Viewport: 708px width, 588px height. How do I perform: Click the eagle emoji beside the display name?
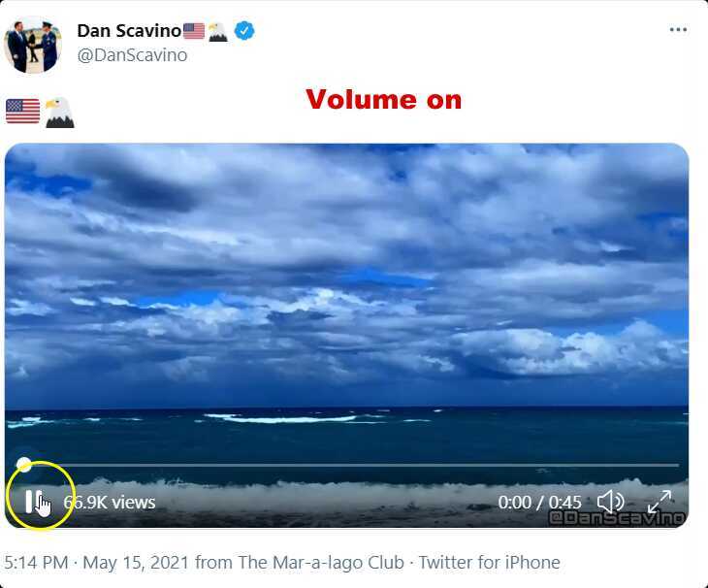[218, 32]
